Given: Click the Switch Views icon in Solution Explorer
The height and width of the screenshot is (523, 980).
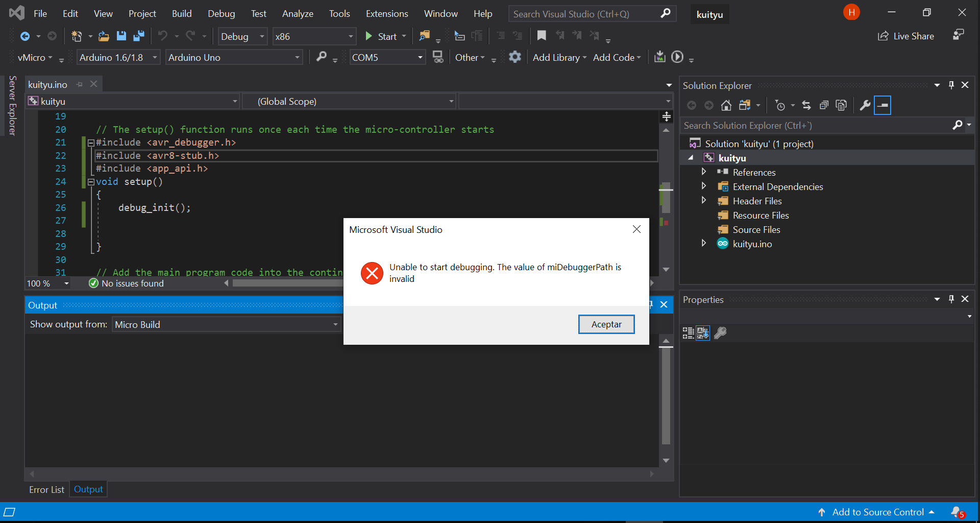Looking at the screenshot, I should (745, 105).
